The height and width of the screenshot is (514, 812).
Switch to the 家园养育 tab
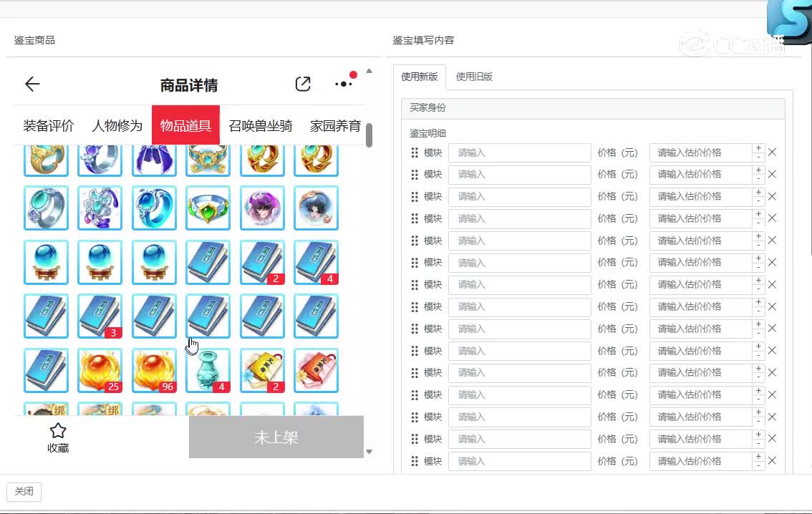(336, 126)
